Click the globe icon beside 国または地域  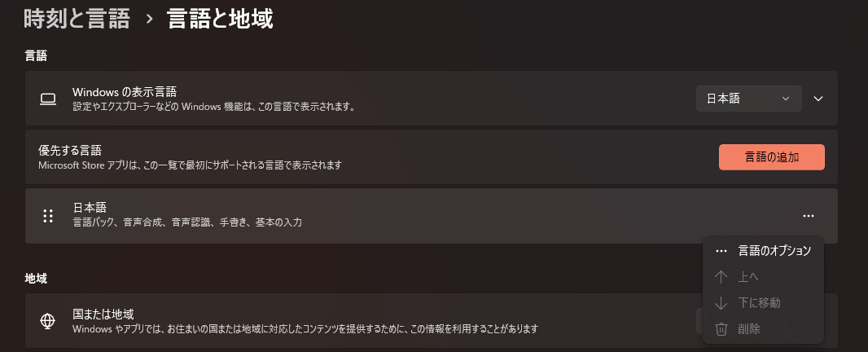tap(48, 321)
